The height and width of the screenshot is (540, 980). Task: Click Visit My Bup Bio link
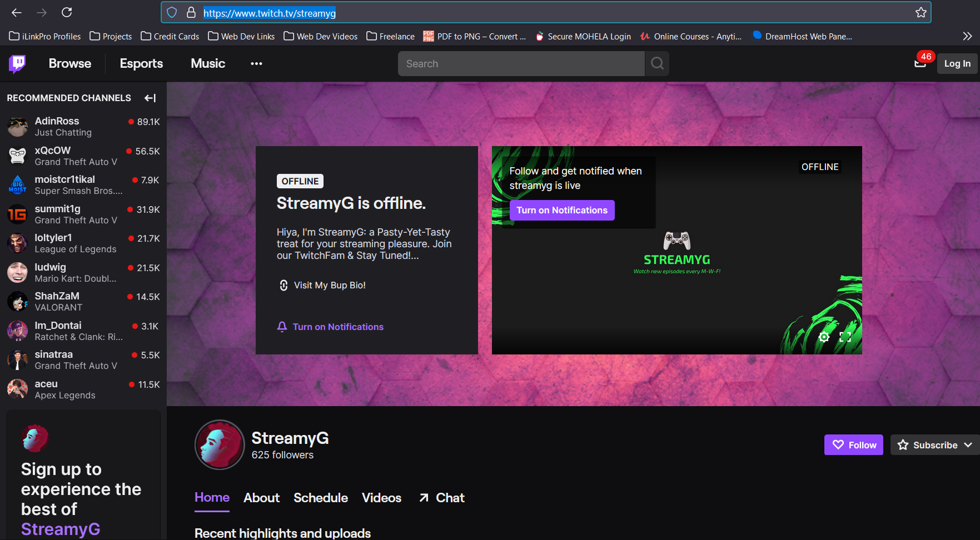tap(322, 285)
